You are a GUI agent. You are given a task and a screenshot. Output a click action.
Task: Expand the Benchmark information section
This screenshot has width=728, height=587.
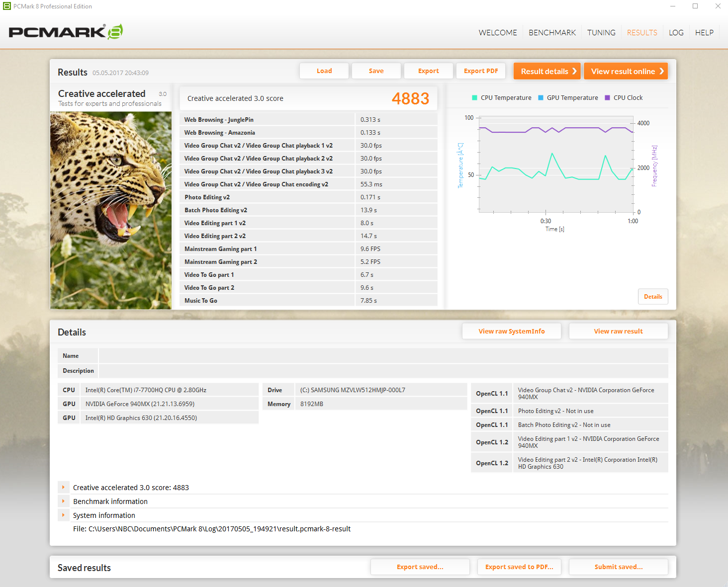coord(63,502)
